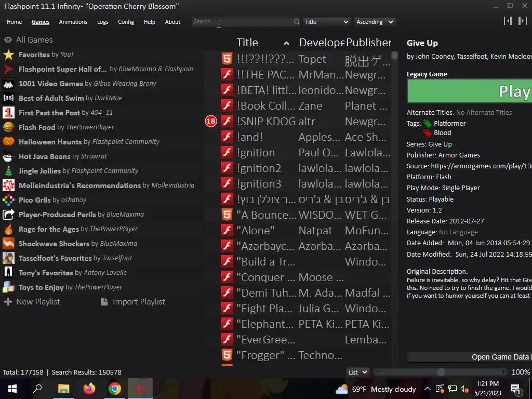
Task: Open the About tab
Action: [x=172, y=22]
